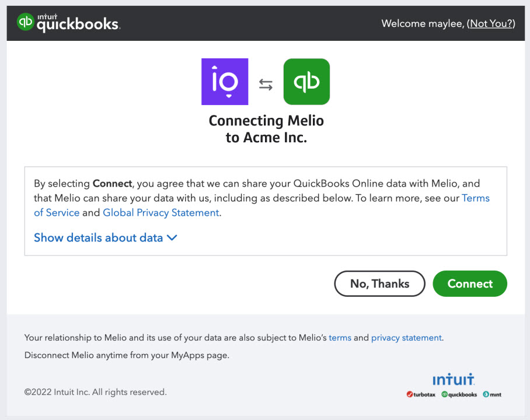
Task: Click the Intuit logo above the footer brands
Action: point(454,379)
